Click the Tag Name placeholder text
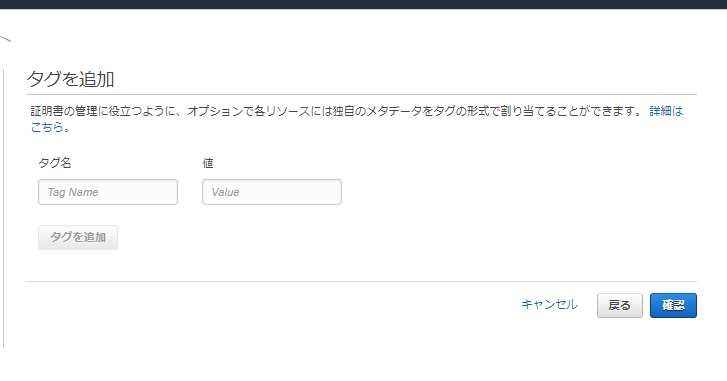 point(73,192)
